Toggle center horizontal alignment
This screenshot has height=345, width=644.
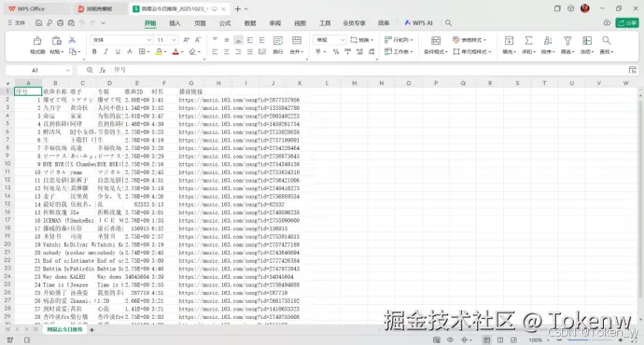[x=227, y=51]
